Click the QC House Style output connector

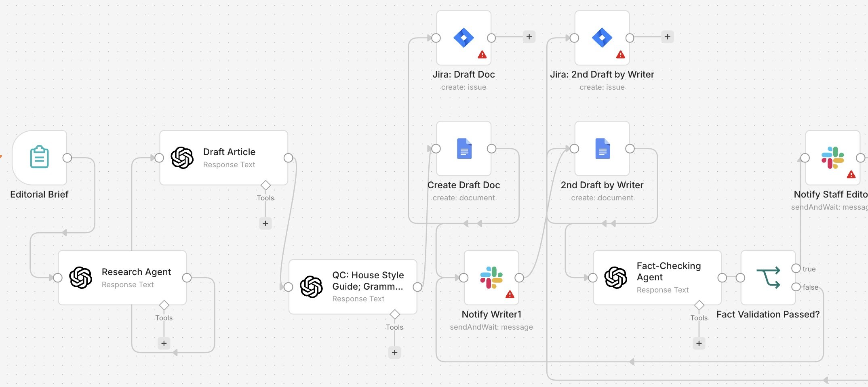(x=417, y=287)
